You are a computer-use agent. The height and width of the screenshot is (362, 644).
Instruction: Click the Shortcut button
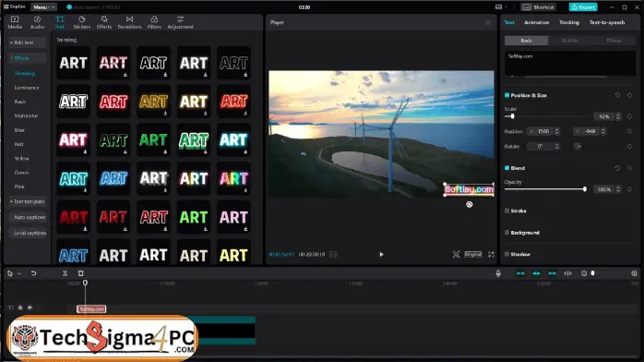point(538,7)
